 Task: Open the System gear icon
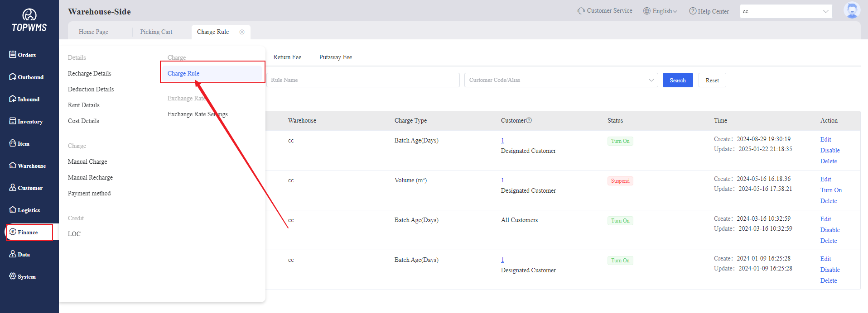(x=13, y=276)
